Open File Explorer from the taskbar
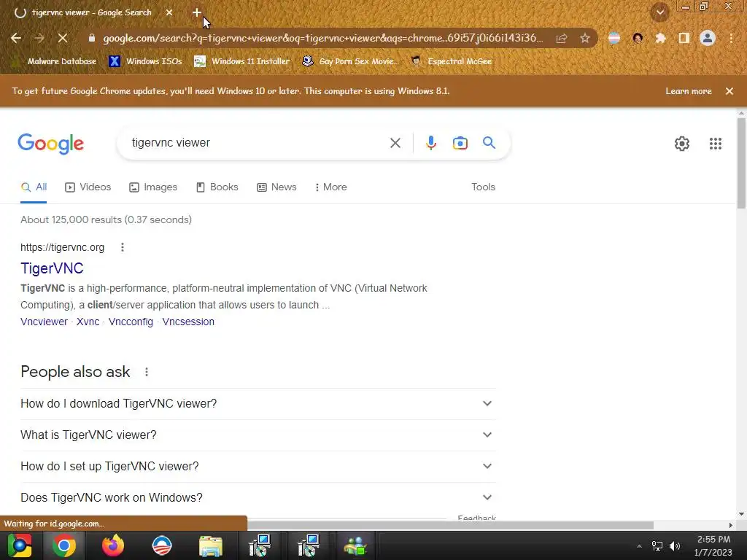The width and height of the screenshot is (747, 560). click(210, 545)
